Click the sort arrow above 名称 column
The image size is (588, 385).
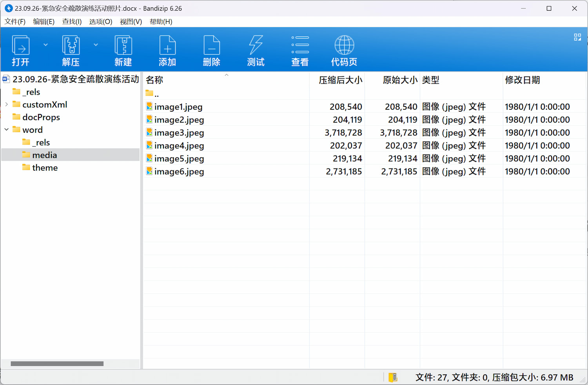pyautogui.click(x=227, y=75)
